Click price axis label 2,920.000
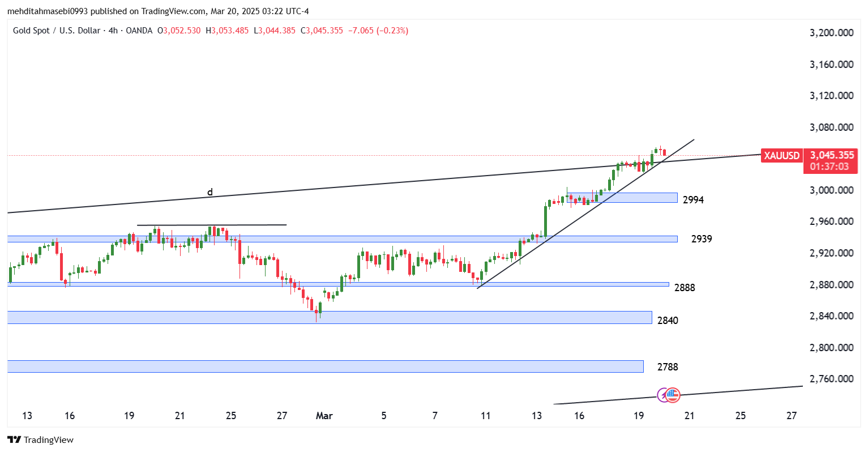 point(832,253)
